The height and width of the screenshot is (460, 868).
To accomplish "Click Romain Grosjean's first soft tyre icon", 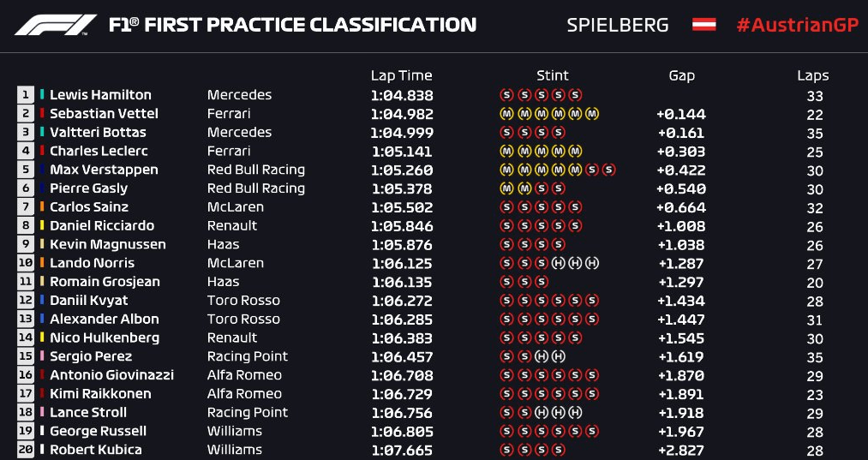I will point(506,282).
